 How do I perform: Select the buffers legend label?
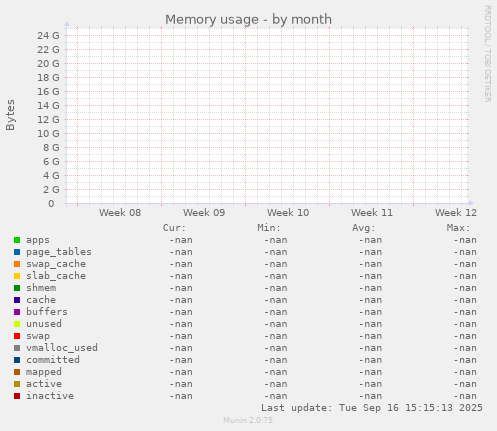pos(47,312)
